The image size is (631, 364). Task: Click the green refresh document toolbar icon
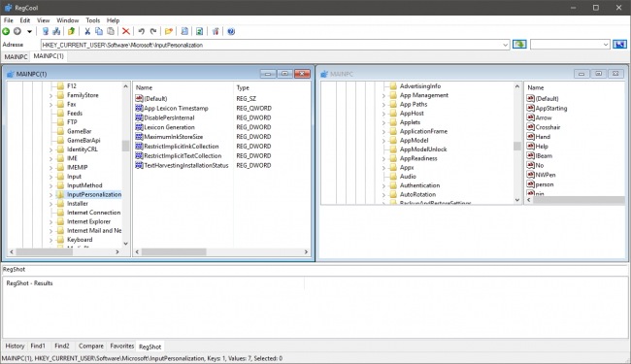point(199,31)
